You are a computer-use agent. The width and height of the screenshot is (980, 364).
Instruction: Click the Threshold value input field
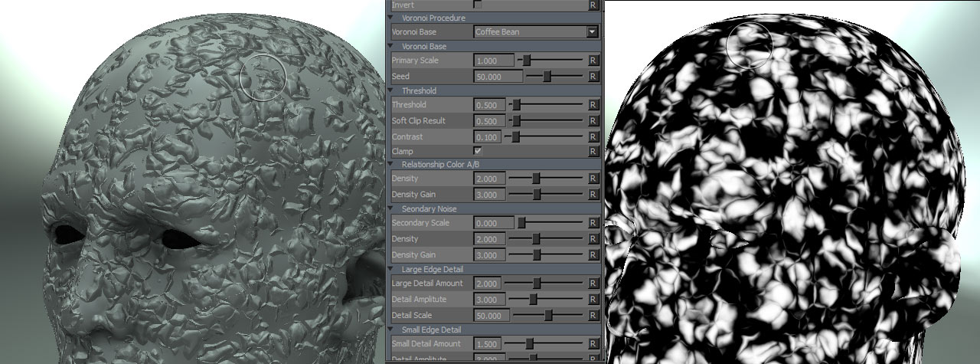[x=489, y=105]
